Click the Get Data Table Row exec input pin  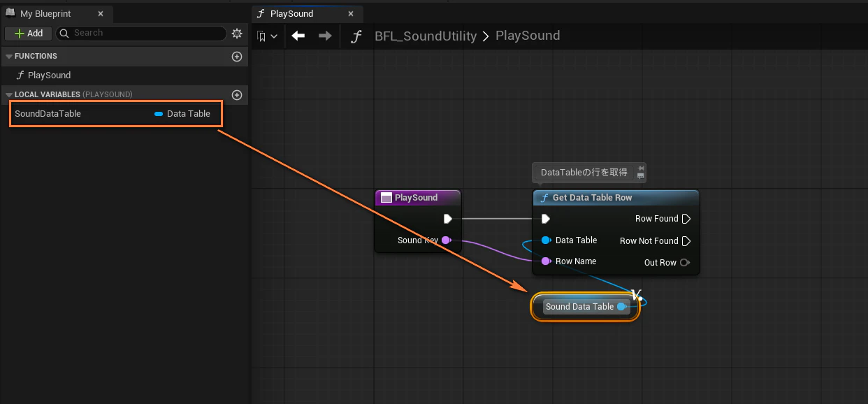(x=546, y=219)
